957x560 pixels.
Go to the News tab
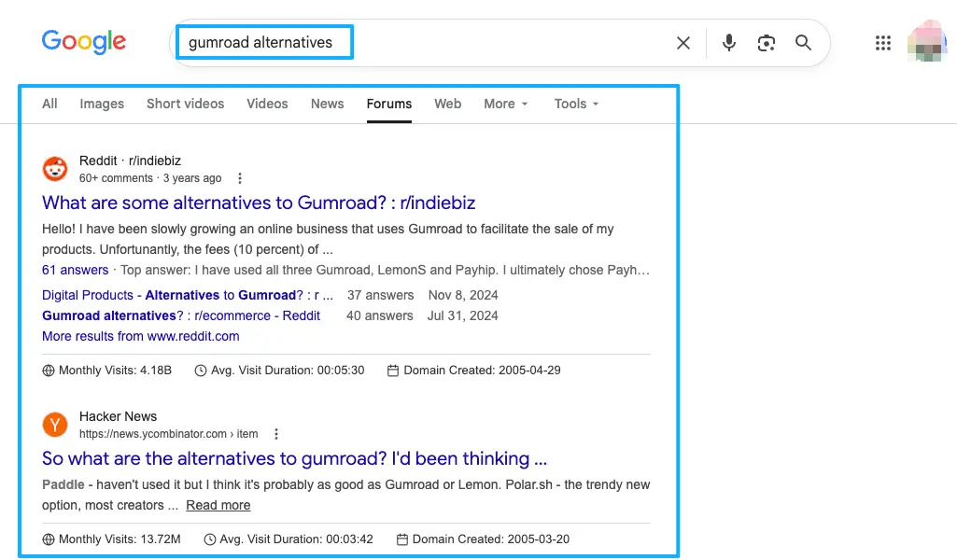pos(327,104)
